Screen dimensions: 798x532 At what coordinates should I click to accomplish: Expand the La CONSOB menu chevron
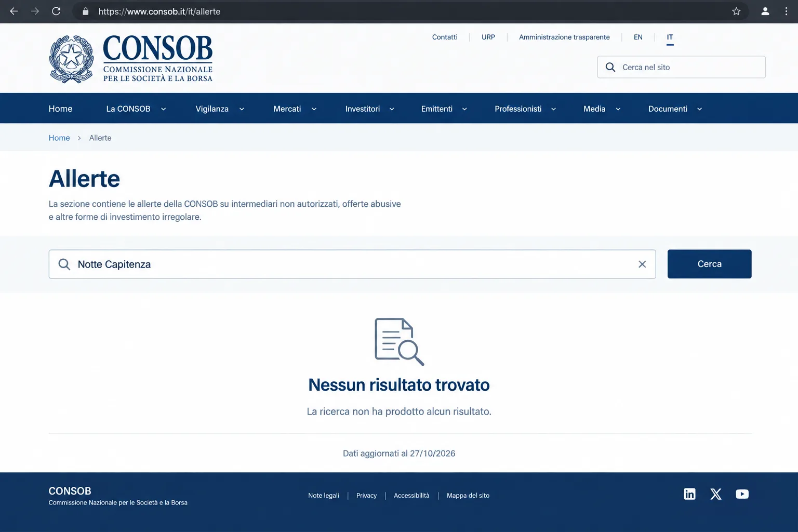pyautogui.click(x=163, y=109)
